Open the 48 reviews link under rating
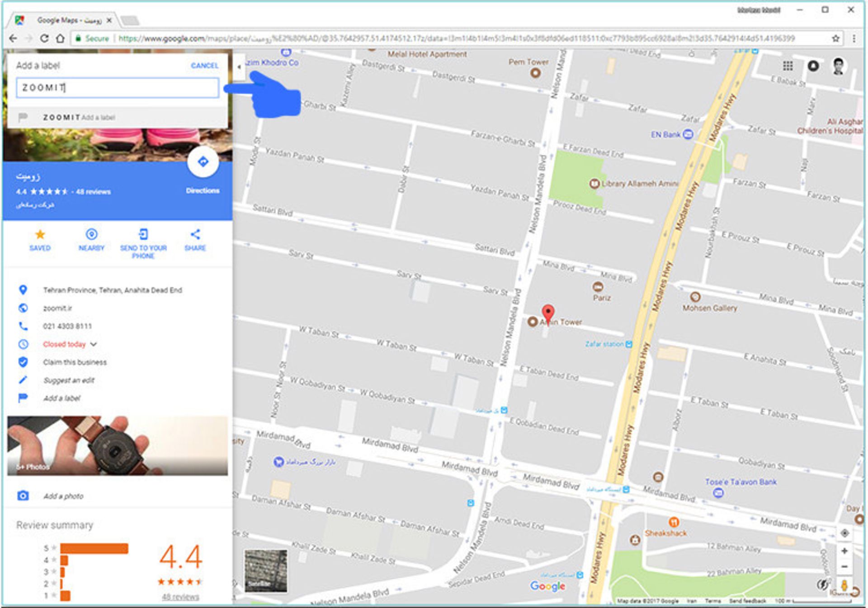 (180, 597)
